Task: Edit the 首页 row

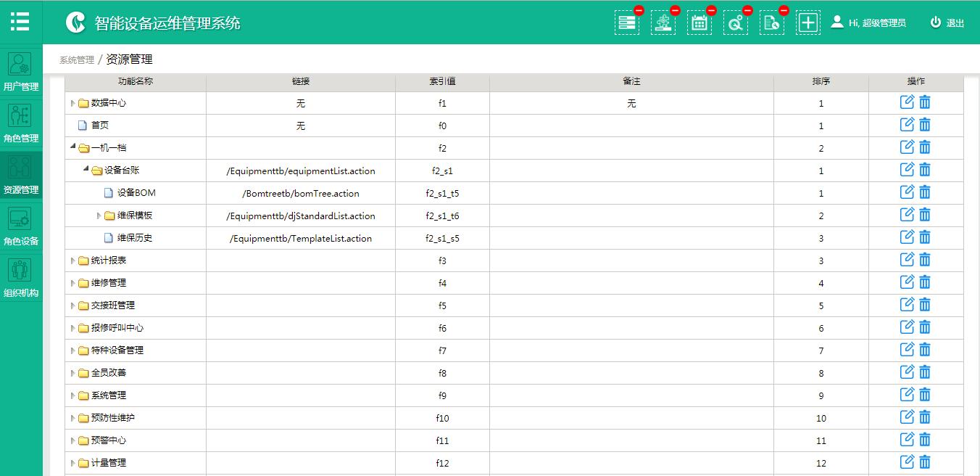Action: click(x=907, y=125)
